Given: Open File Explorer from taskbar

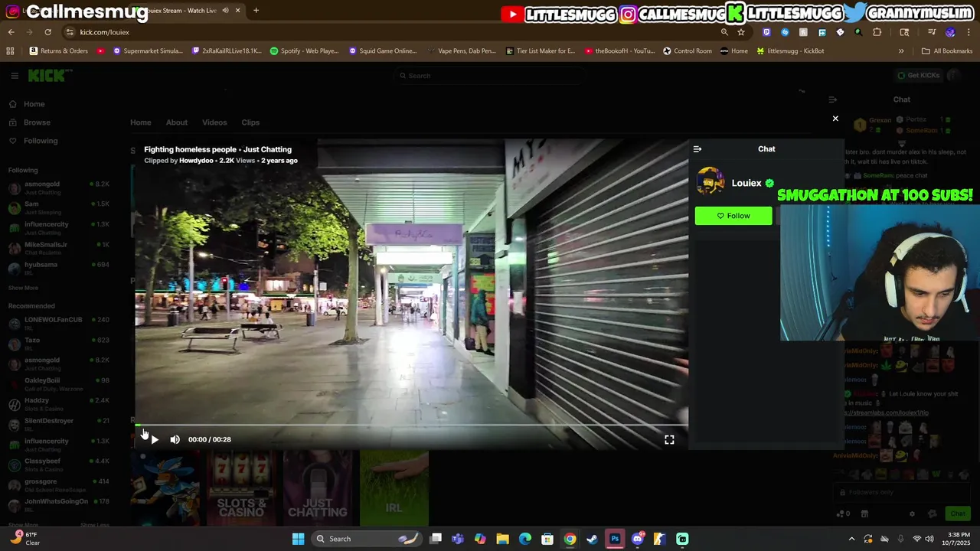Looking at the screenshot, I should tap(502, 539).
